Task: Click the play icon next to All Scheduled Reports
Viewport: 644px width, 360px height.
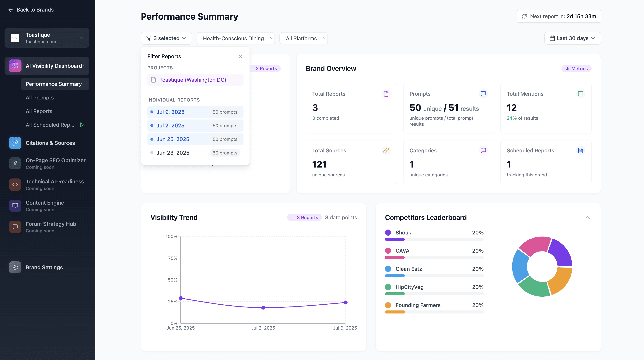Action: click(82, 125)
